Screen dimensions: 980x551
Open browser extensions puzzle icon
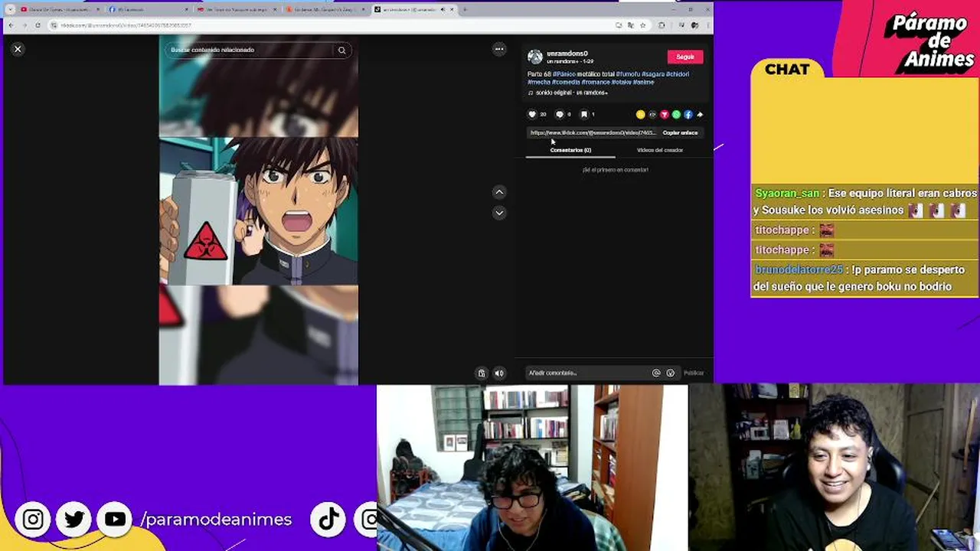coord(661,25)
